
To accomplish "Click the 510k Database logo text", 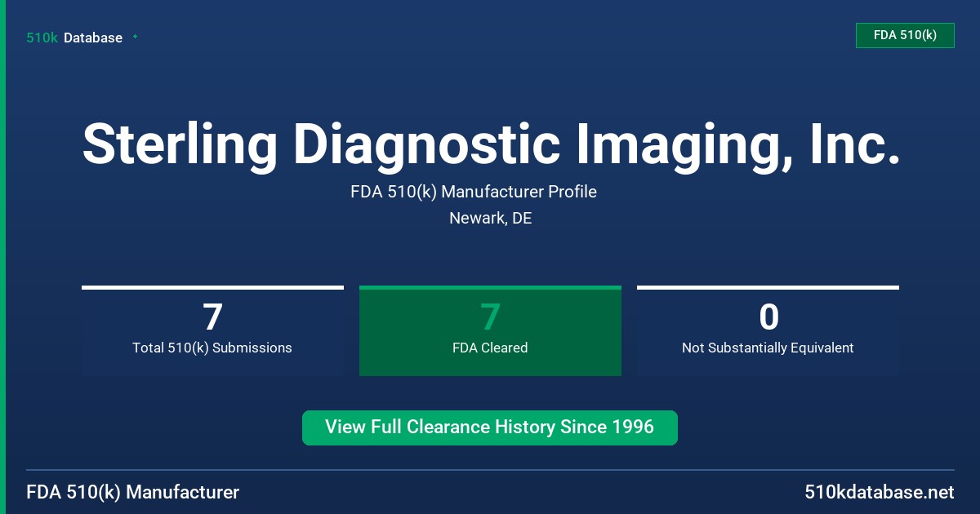I will (x=74, y=38).
